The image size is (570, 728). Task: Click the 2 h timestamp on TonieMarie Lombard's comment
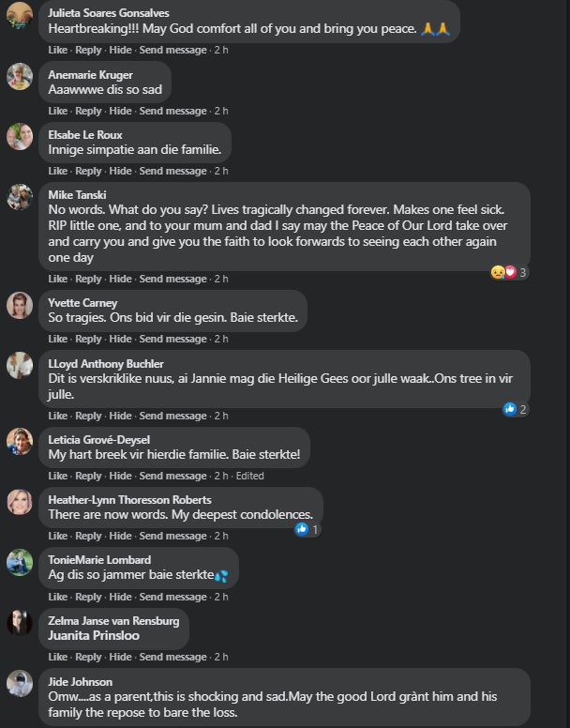pos(221,597)
